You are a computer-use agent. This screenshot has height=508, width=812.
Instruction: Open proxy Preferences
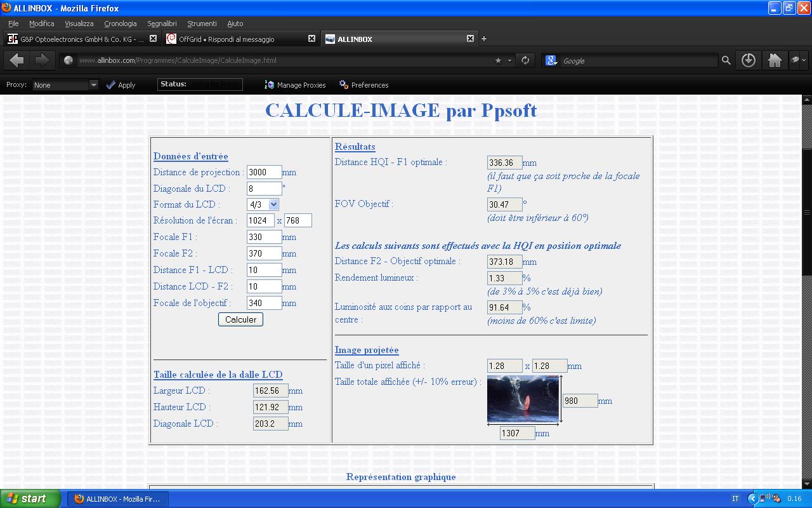[x=363, y=84]
